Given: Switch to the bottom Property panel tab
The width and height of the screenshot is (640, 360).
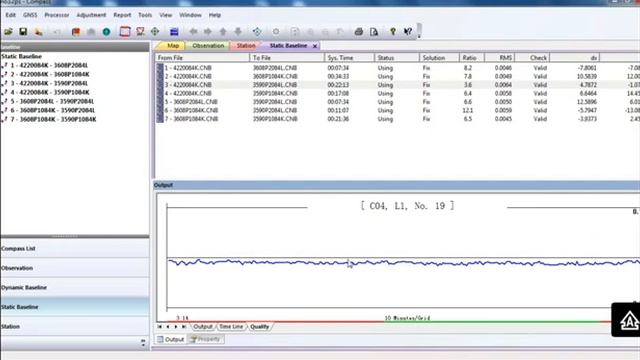Looking at the screenshot, I should (206, 339).
